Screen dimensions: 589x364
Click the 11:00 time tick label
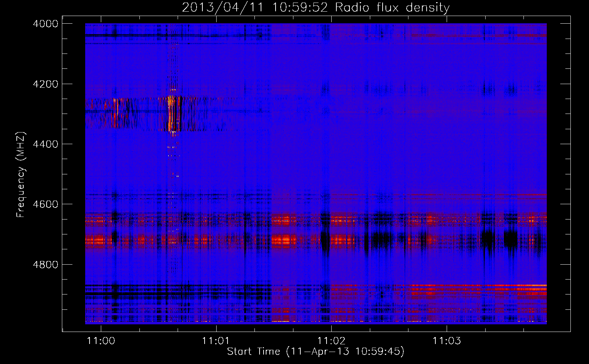pyautogui.click(x=101, y=341)
